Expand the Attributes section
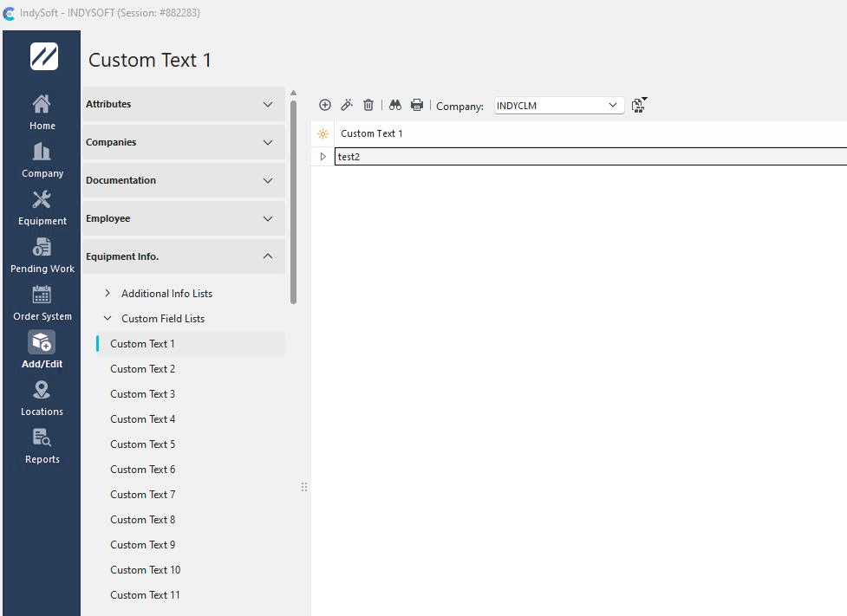This screenshot has width=847, height=616. tap(183, 104)
